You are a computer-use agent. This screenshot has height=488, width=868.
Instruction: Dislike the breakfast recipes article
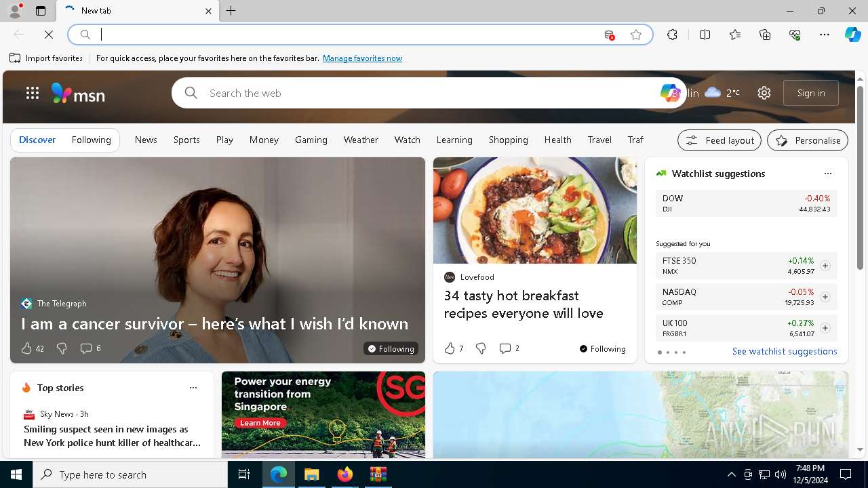(x=481, y=348)
